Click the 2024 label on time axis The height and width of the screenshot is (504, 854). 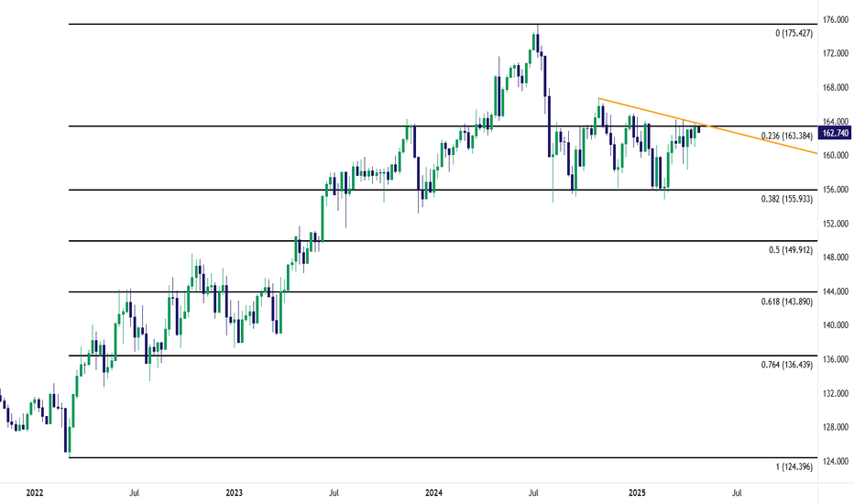(x=433, y=493)
